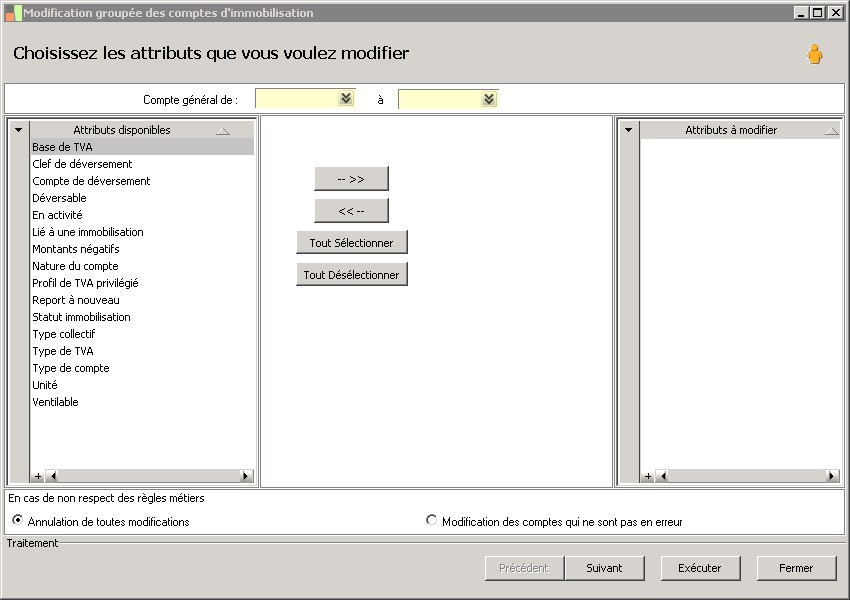Click Tout Désélectionner button
Screen dimensions: 850x600
coord(352,275)
